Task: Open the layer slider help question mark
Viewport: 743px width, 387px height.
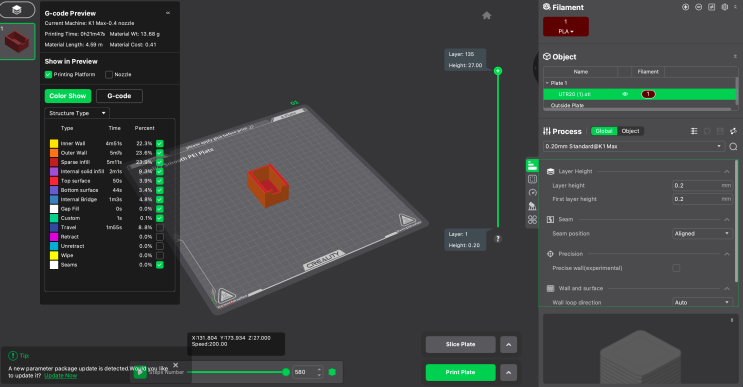Action: (x=498, y=239)
